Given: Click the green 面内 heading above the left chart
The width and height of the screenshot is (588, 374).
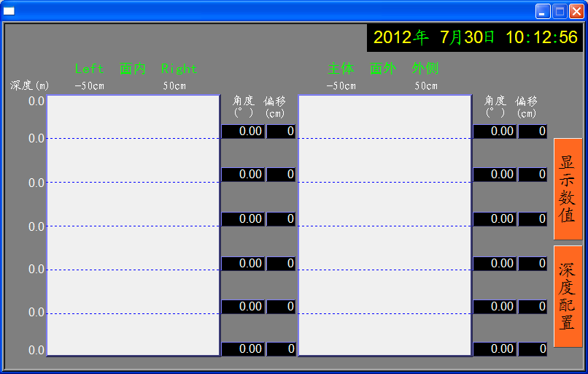Looking at the screenshot, I should 133,69.
